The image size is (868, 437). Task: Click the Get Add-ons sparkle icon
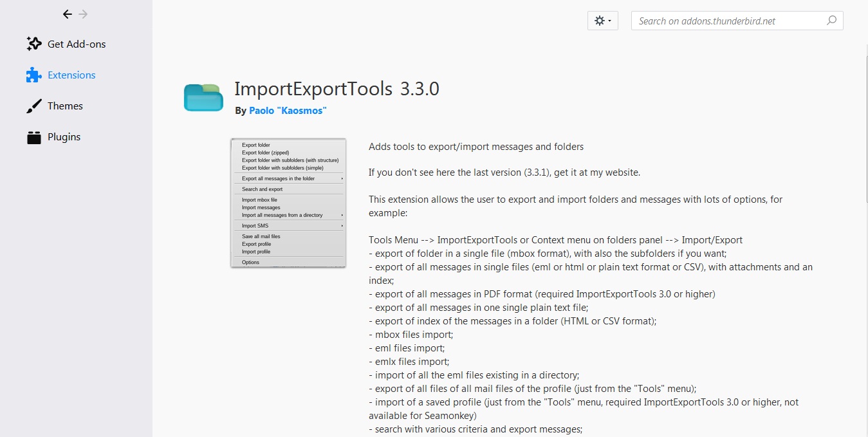(34, 44)
